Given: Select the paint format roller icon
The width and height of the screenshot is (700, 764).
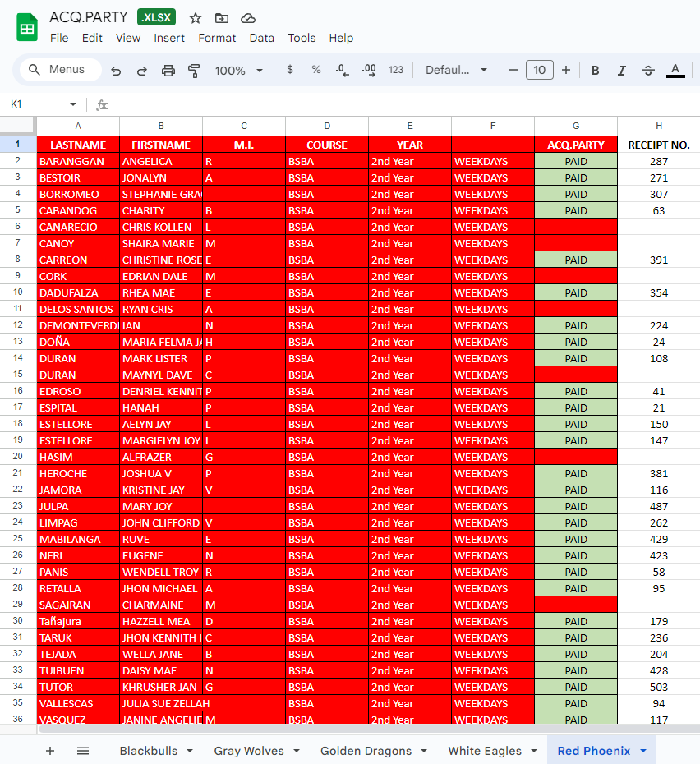Looking at the screenshot, I should point(194,71).
